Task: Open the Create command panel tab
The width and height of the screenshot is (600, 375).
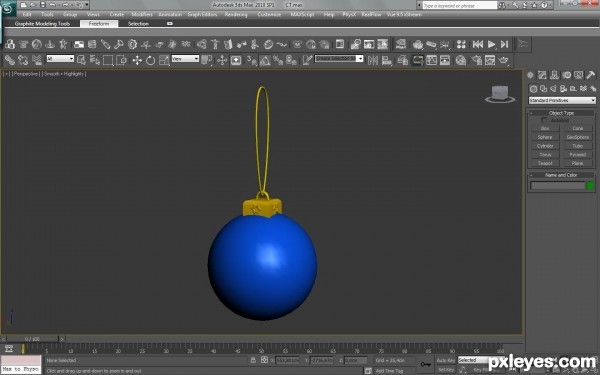Action: coord(530,75)
